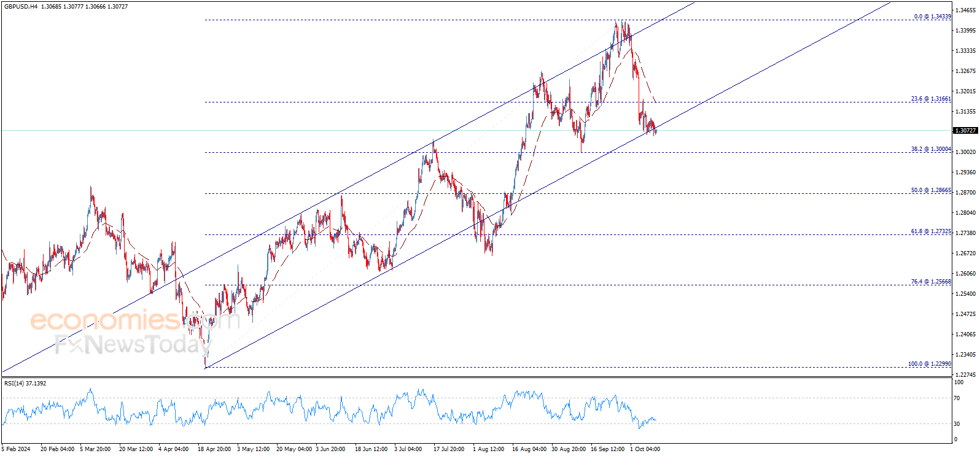
Task: Click price axis value 1.22745
Action: pos(966,375)
